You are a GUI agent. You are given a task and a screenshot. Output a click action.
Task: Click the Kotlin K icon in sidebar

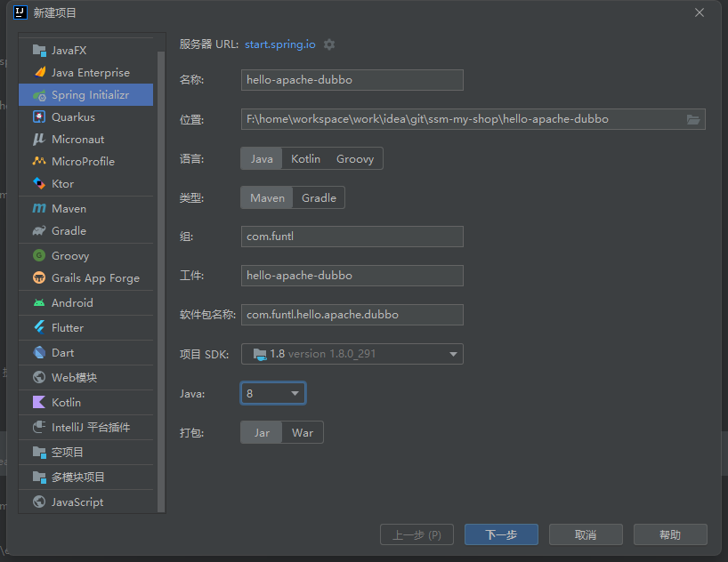click(39, 402)
